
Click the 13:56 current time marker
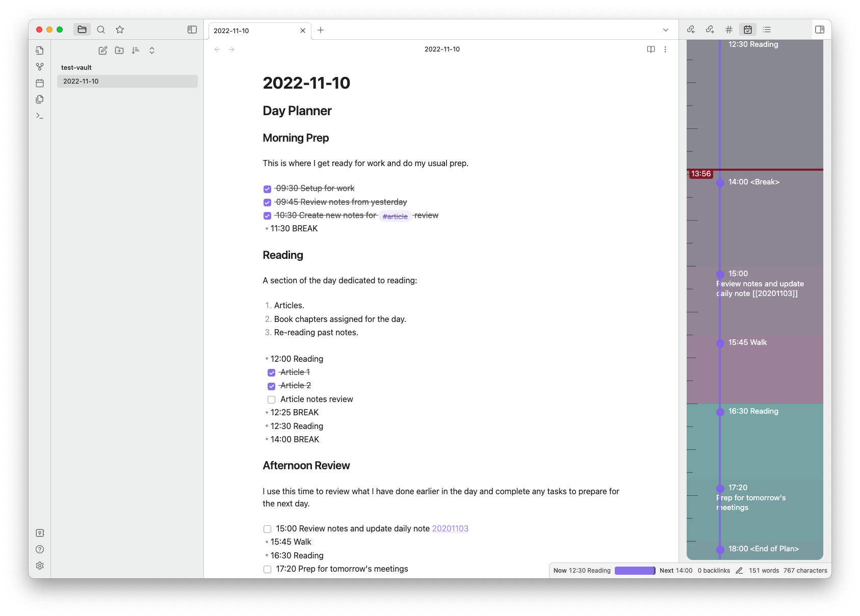click(701, 174)
